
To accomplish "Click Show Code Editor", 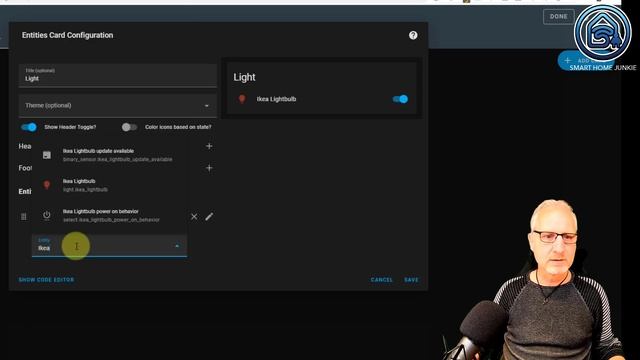I will tap(47, 280).
